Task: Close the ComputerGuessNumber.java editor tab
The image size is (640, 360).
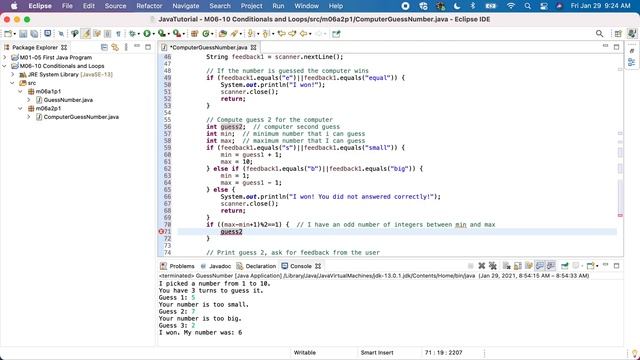Action: pyautogui.click(x=253, y=48)
